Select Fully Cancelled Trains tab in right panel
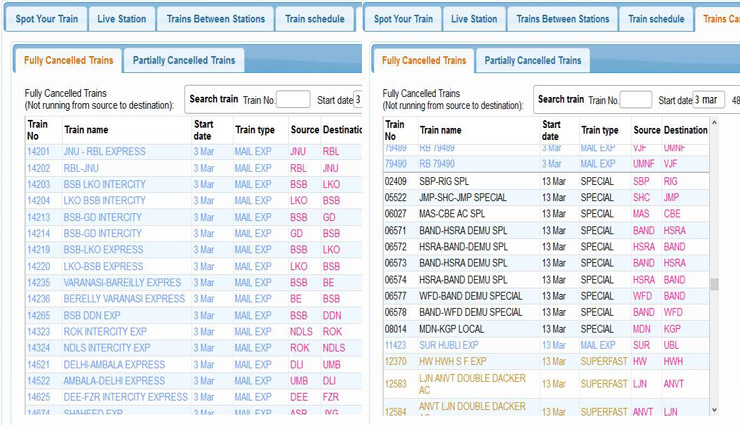Image resolution: width=740 pixels, height=425 pixels. pos(424,60)
